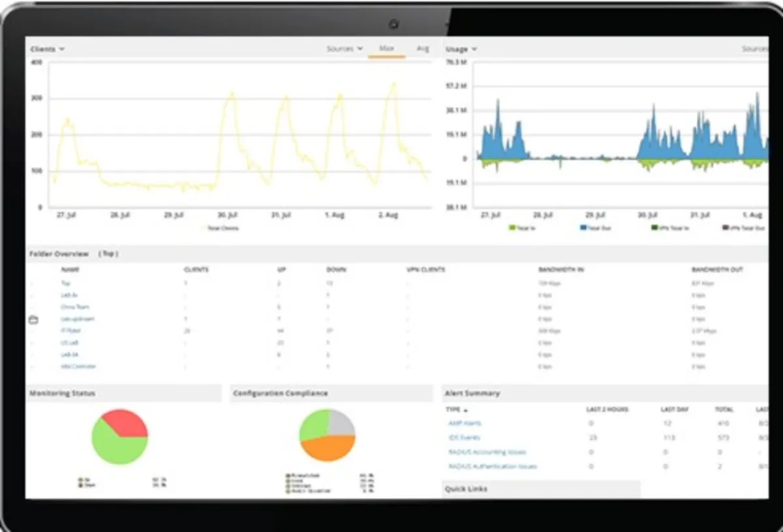Click the sort arrow next to TYPE
783x532 pixels.
tap(466, 410)
